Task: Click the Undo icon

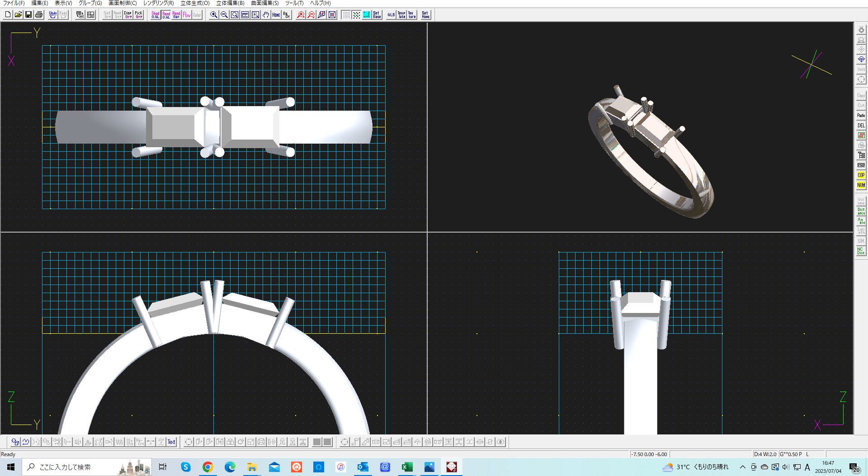Action: 52,14
